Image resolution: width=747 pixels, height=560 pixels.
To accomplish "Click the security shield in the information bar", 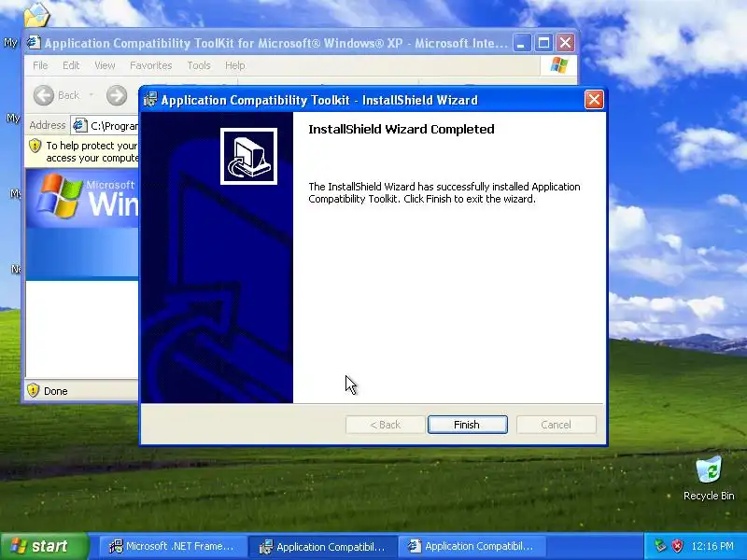I will [x=35, y=146].
